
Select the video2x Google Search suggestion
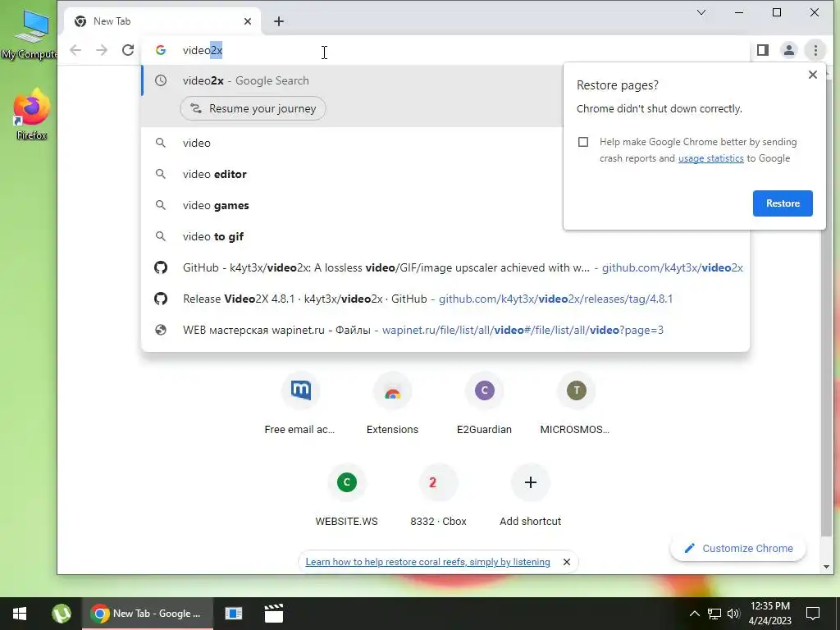click(x=352, y=80)
